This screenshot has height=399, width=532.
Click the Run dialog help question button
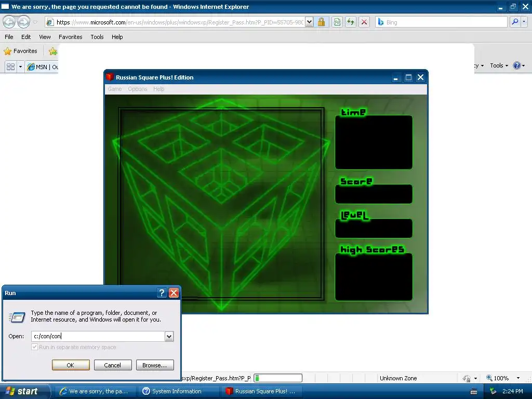162,293
